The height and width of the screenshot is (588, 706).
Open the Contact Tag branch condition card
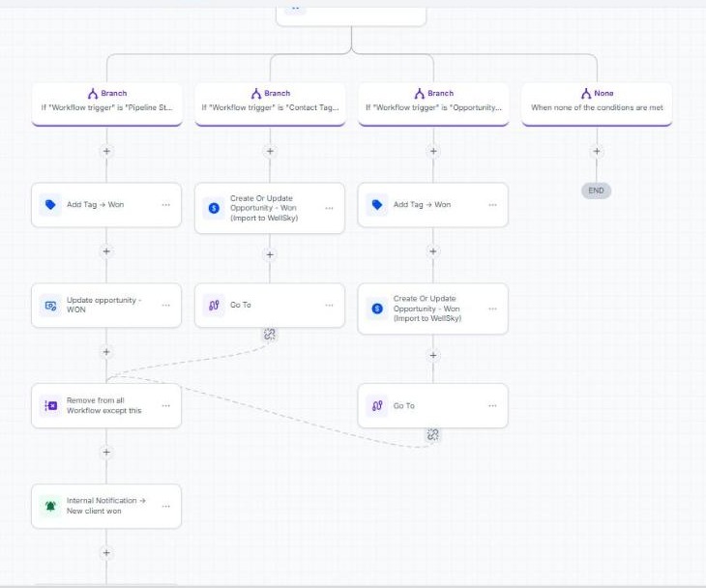tap(270, 104)
